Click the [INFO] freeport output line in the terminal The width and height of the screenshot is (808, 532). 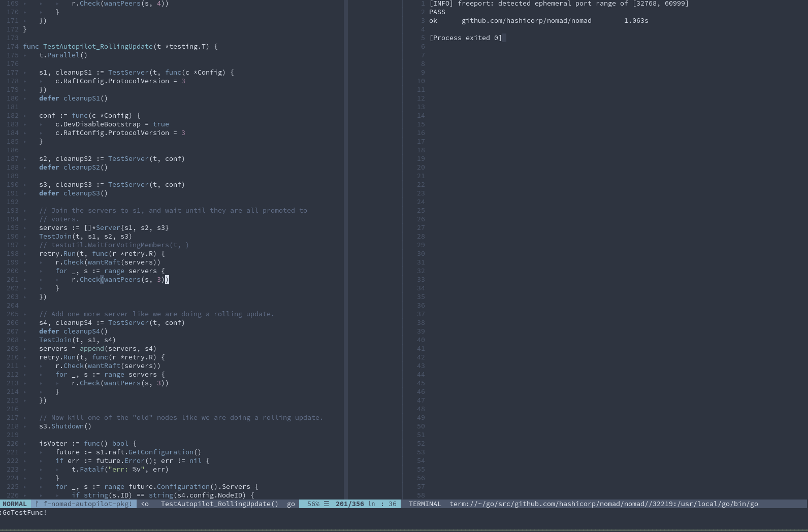pyautogui.click(x=559, y=4)
